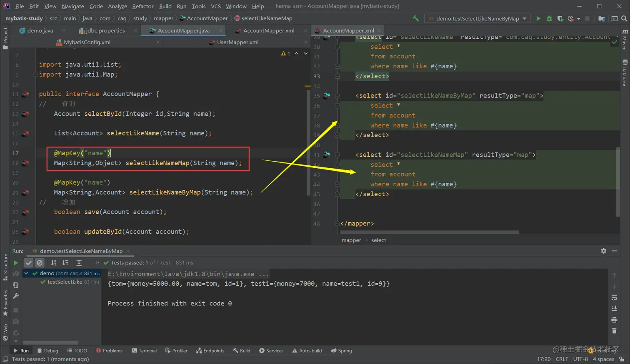Open the Endpoints tool window
This screenshot has width=630, height=364.
(x=210, y=351)
